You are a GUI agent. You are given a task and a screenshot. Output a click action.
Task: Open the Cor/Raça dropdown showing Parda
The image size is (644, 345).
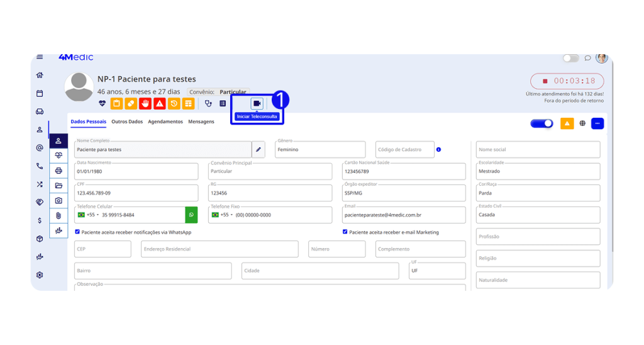coord(538,193)
